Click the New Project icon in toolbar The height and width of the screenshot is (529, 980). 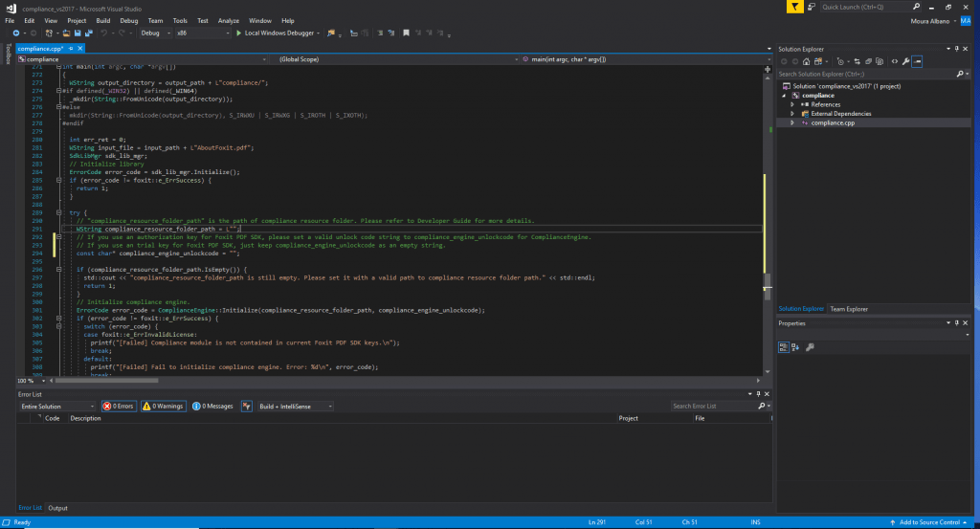pyautogui.click(x=49, y=33)
